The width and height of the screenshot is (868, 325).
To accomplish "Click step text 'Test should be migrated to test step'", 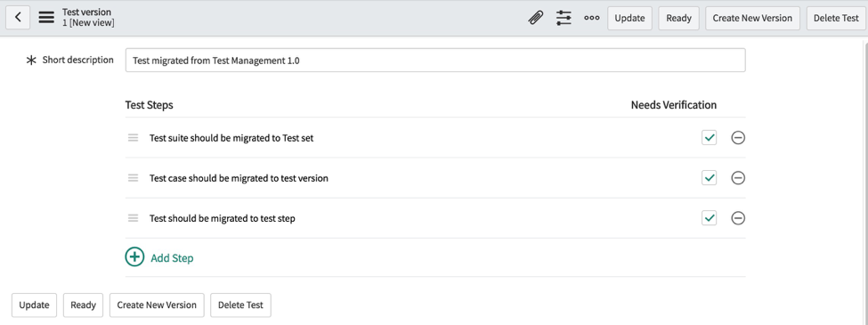I will (x=222, y=218).
